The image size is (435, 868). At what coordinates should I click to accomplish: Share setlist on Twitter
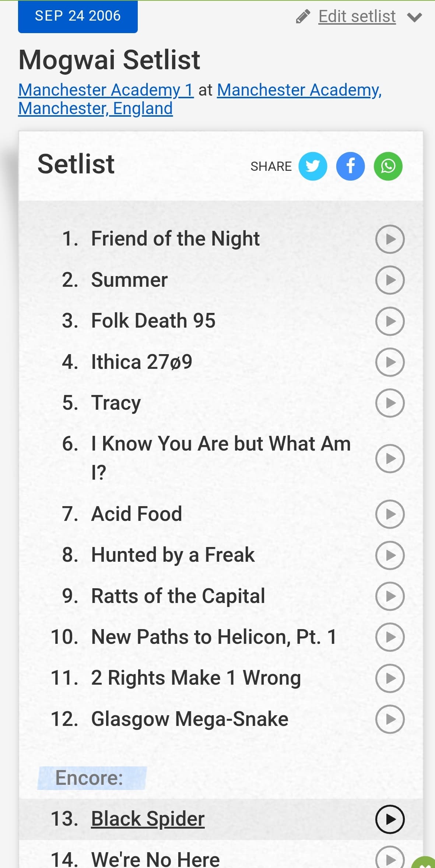[x=313, y=166]
